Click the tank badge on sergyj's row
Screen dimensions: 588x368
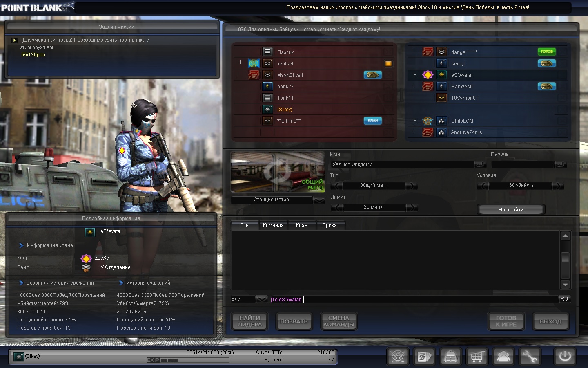coord(547,63)
